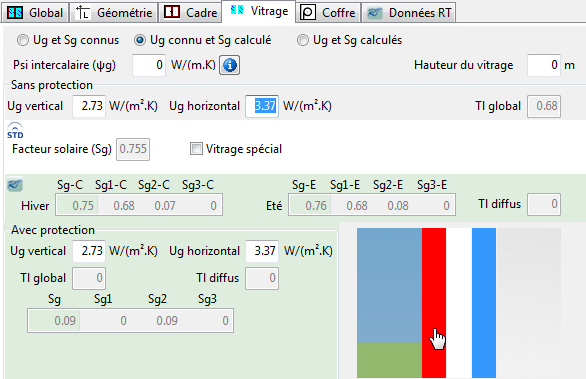Click the Avec protection Sg2 value 0.09
Screen dimensions: 586x379
[167, 320]
